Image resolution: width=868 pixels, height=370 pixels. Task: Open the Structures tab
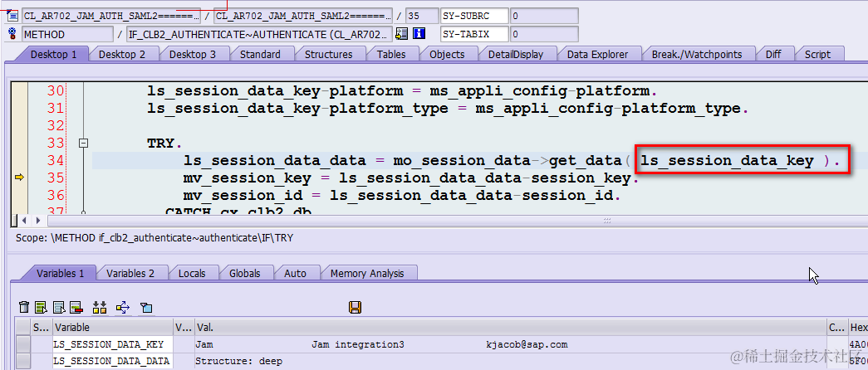tap(328, 54)
